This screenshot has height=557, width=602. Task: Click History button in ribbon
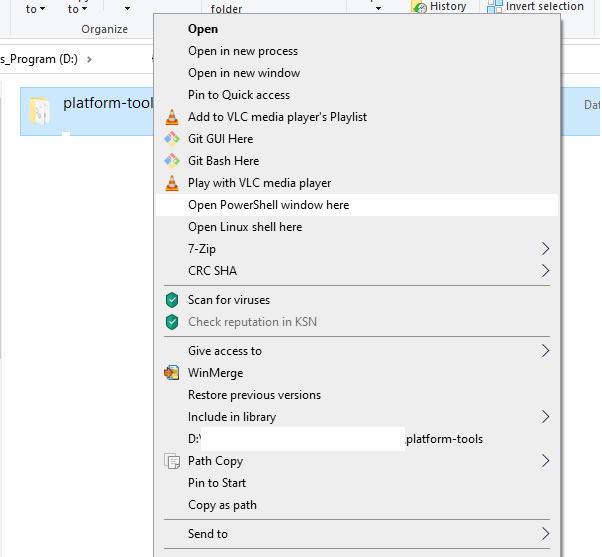(439, 7)
